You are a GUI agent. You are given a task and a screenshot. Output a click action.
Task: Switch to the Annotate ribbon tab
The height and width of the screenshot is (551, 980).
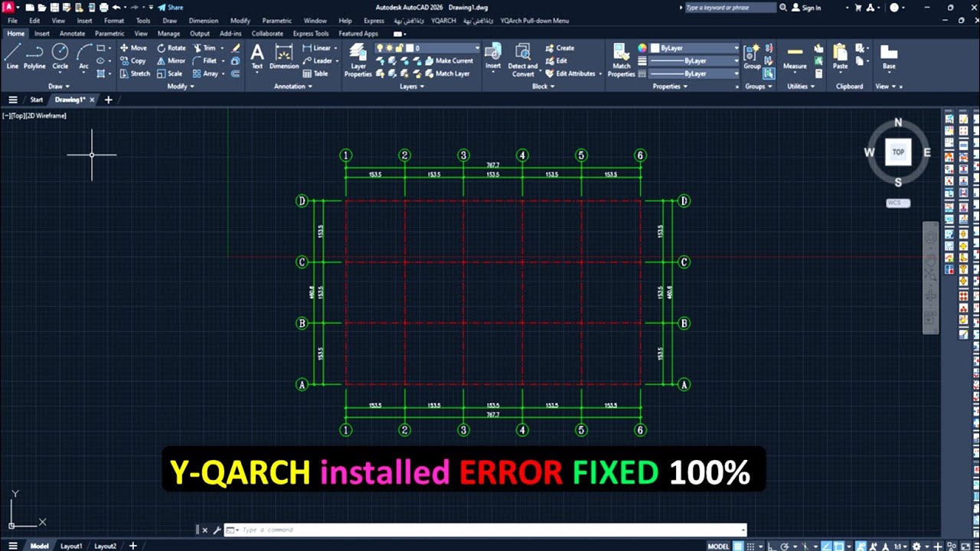click(x=72, y=34)
